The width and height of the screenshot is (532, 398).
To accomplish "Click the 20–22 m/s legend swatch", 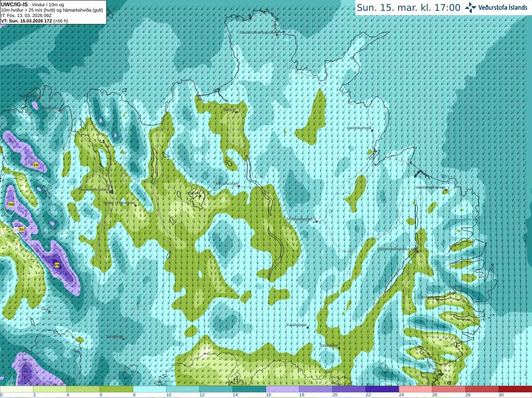I will pos(349,389).
